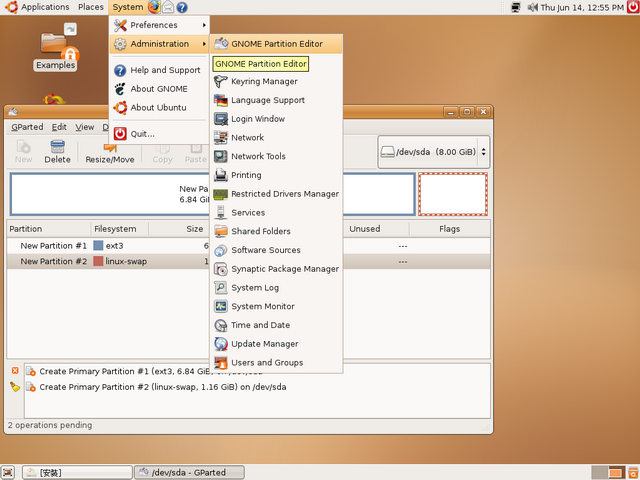Click the Show Desktop button in bottom panel
The height and width of the screenshot is (480, 640).
click(x=8, y=472)
